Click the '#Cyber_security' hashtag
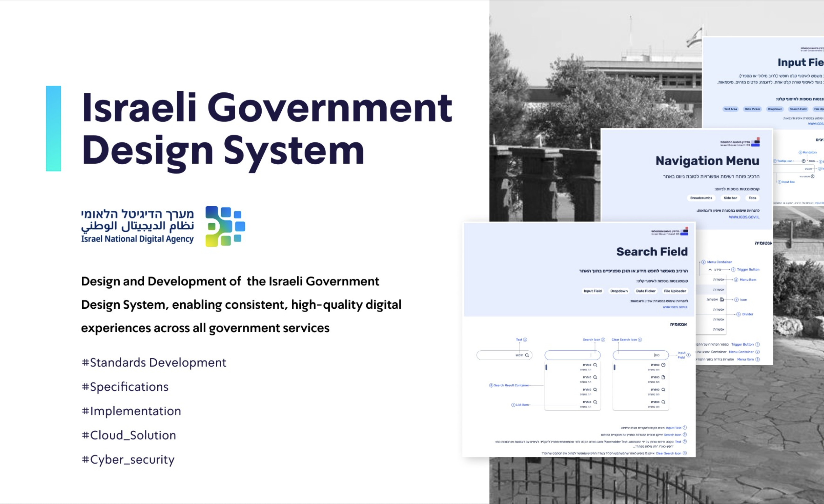The width and height of the screenshot is (824, 504). 128,460
